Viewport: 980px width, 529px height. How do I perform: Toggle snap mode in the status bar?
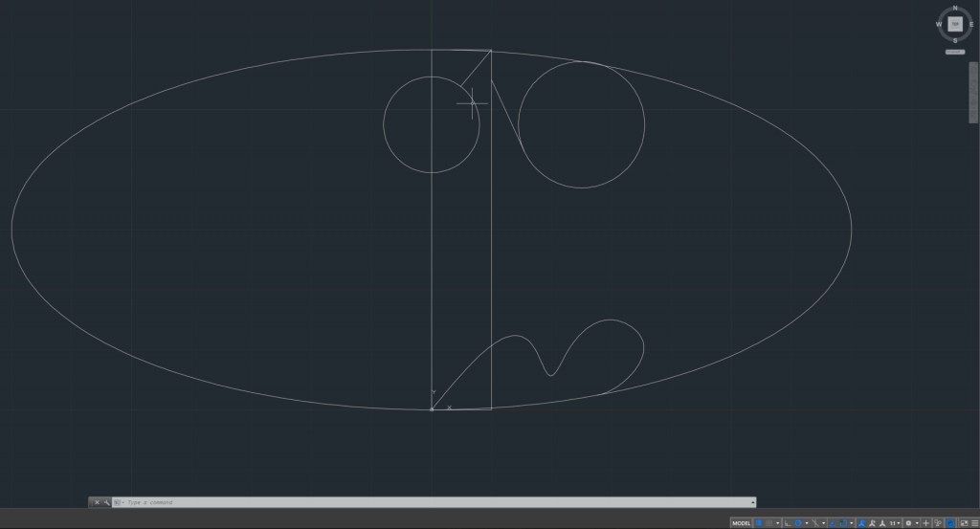(768, 522)
